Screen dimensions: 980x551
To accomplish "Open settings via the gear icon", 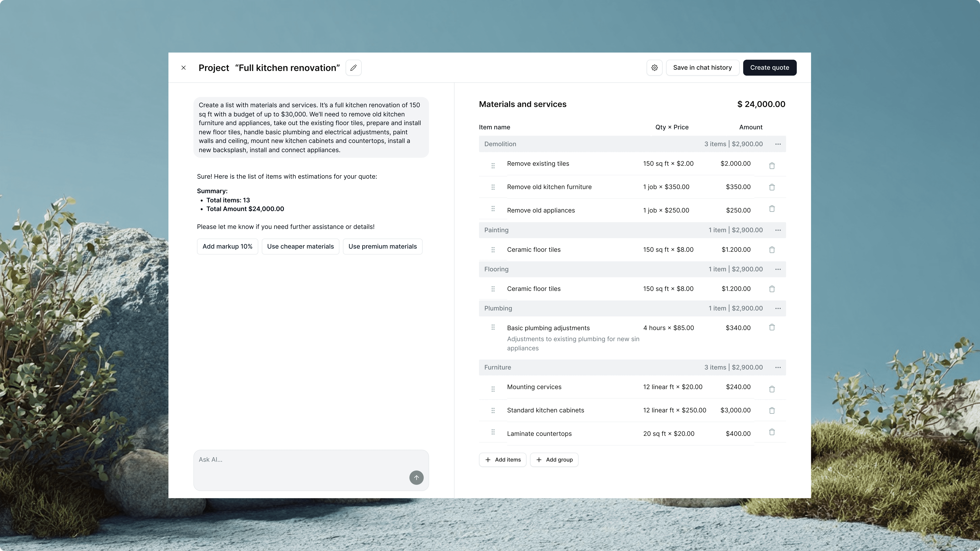I will click(654, 68).
